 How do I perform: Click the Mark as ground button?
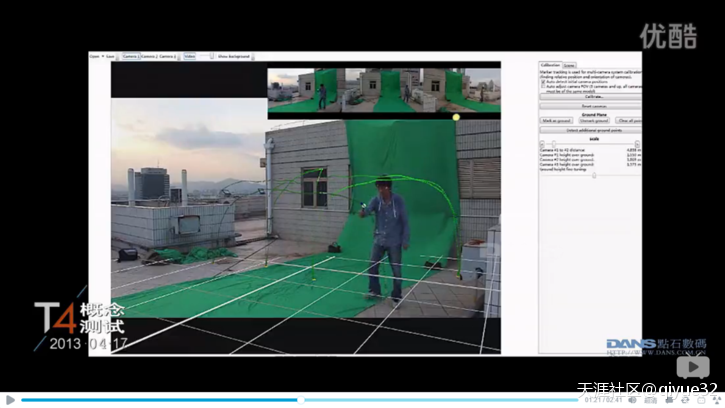(x=557, y=120)
